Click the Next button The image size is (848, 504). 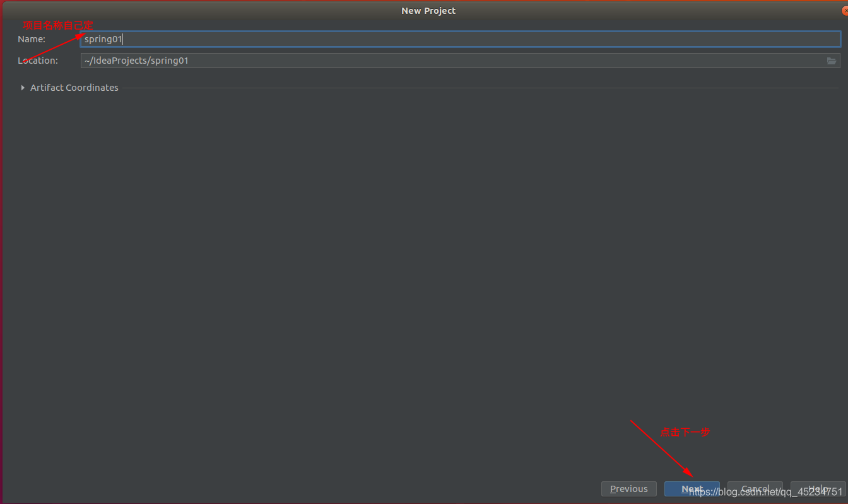[692, 489]
